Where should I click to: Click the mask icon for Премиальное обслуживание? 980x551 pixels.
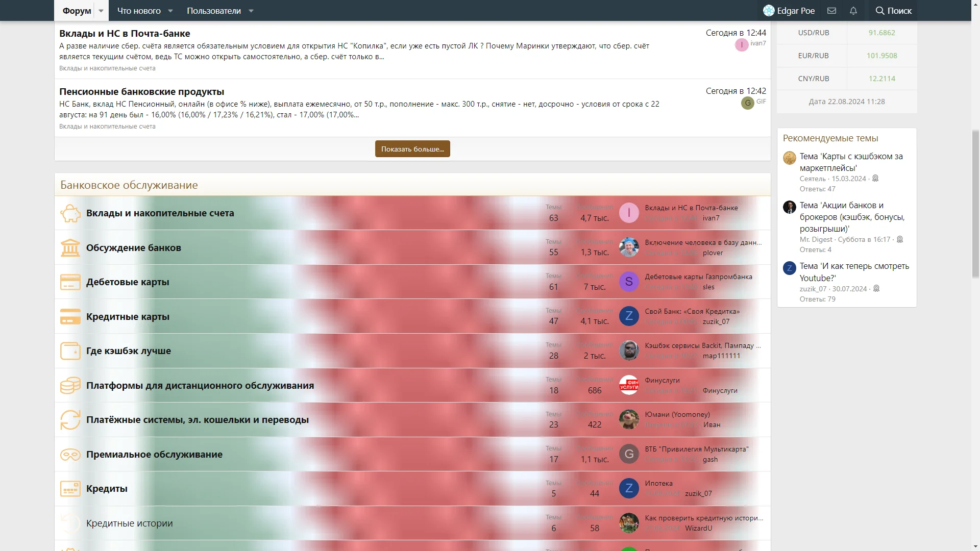70,455
